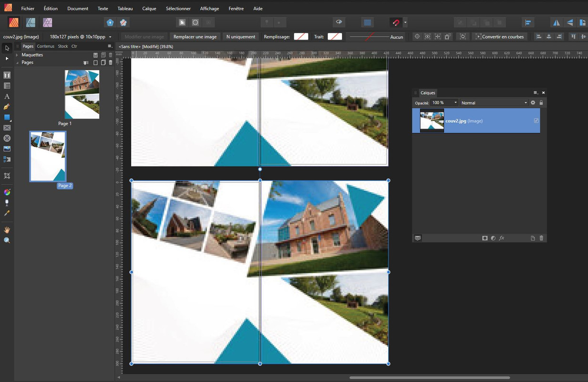Switch to the Photo persona
Screen dimensions: 588x382
(x=47, y=22)
